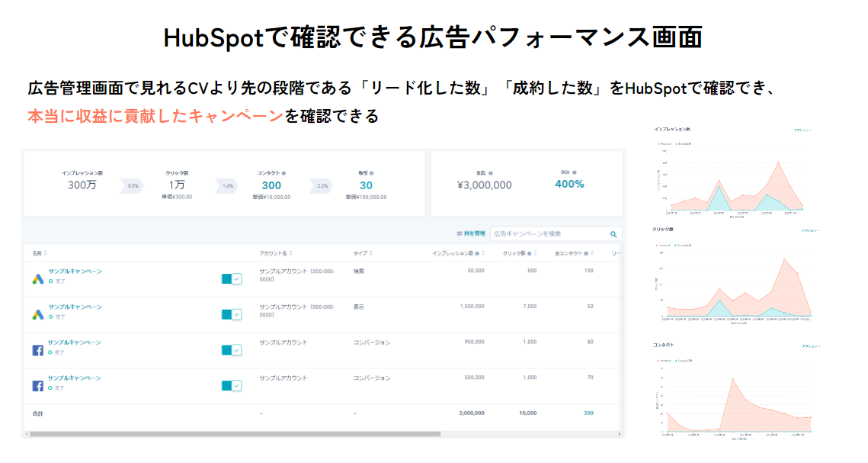Click info icon in インプレッション数 column header
Viewport: 868px width, 463px height.
477,254
